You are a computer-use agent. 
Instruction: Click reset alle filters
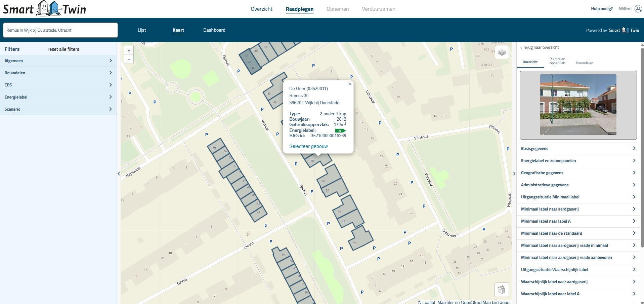coord(63,49)
